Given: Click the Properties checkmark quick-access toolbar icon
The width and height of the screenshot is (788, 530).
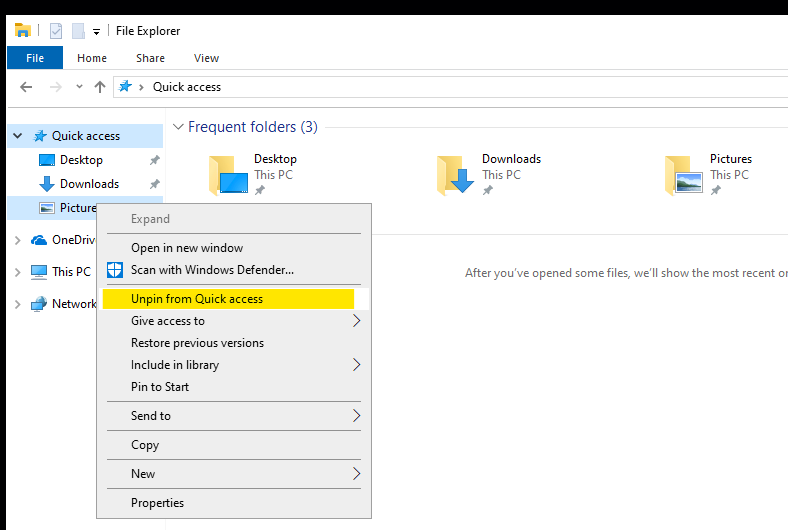Looking at the screenshot, I should 56,31.
